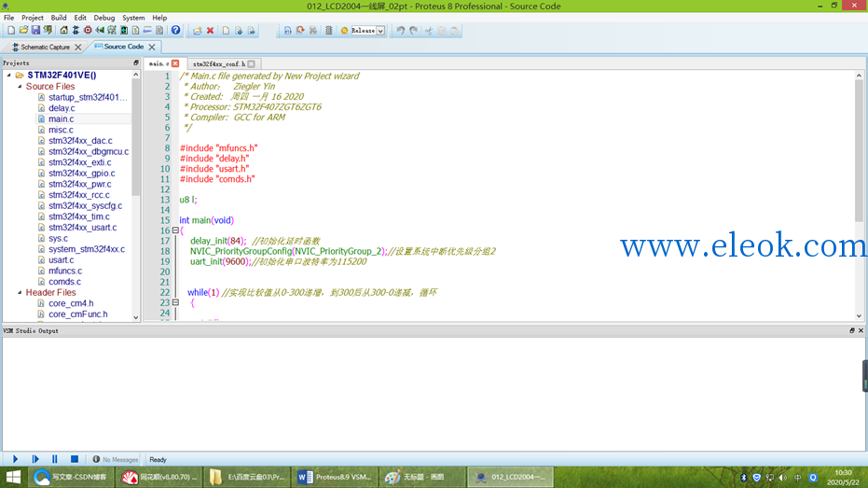The height and width of the screenshot is (488, 868).
Task: Collapse the Header Files folder
Action: pyautogui.click(x=20, y=292)
